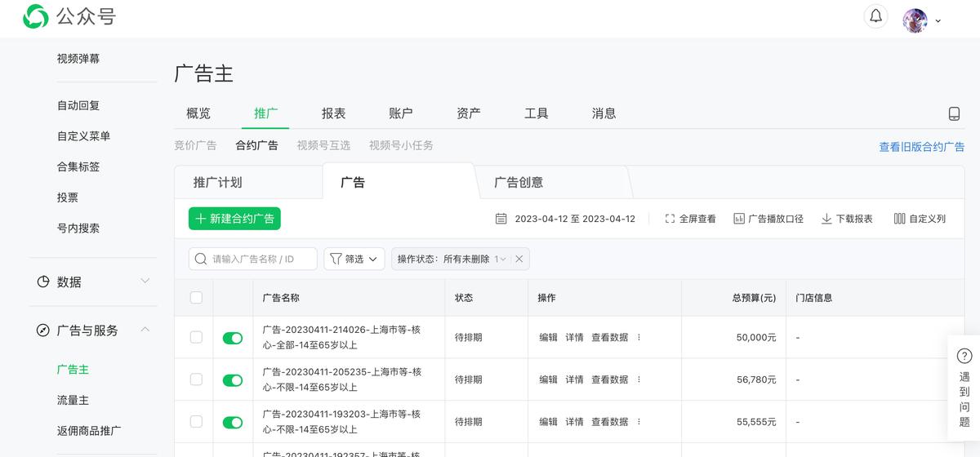Switch to the 消息 tab

[604, 113]
